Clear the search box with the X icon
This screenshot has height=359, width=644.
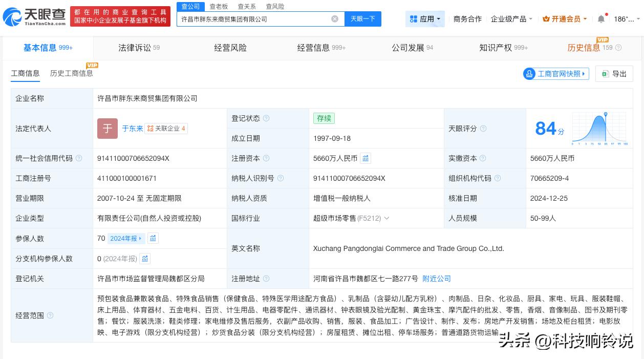point(335,19)
